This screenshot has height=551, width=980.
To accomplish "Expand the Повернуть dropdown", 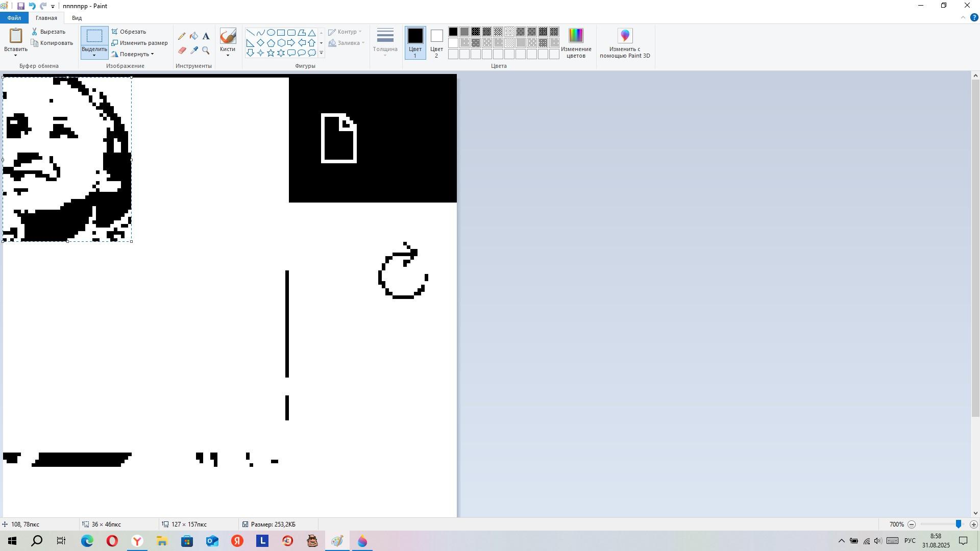I will pyautogui.click(x=134, y=54).
